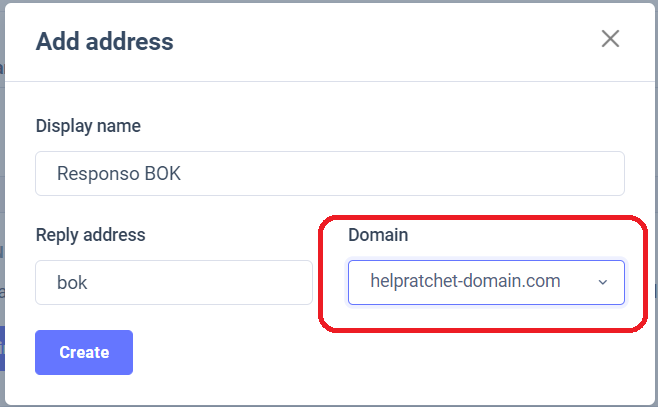Click the Domain label
The image size is (658, 407).
[378, 235]
